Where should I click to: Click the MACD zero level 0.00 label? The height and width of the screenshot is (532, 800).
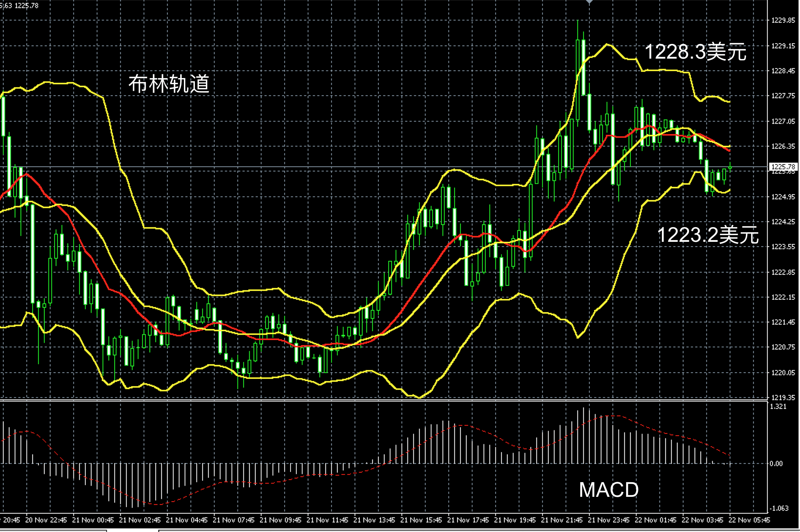(x=776, y=463)
